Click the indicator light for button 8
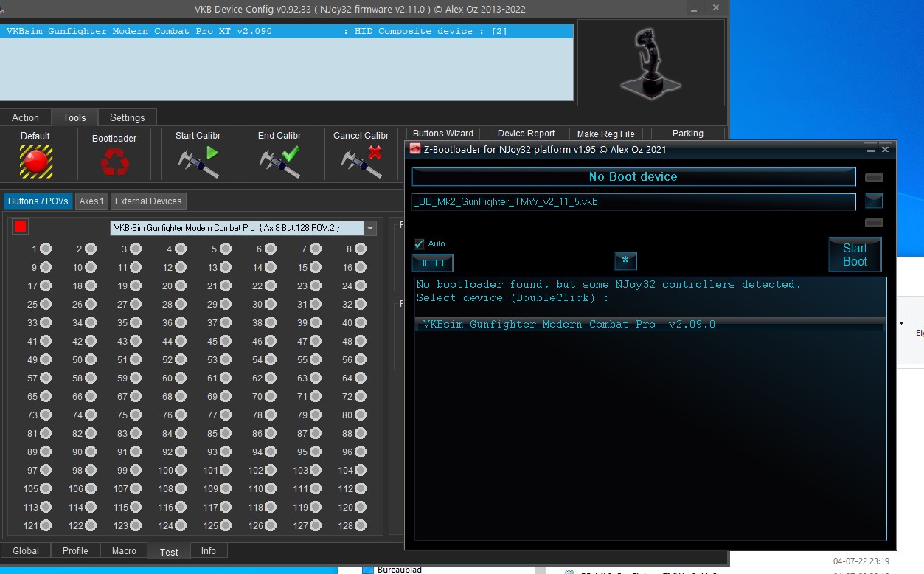This screenshot has width=924, height=574. (361, 249)
